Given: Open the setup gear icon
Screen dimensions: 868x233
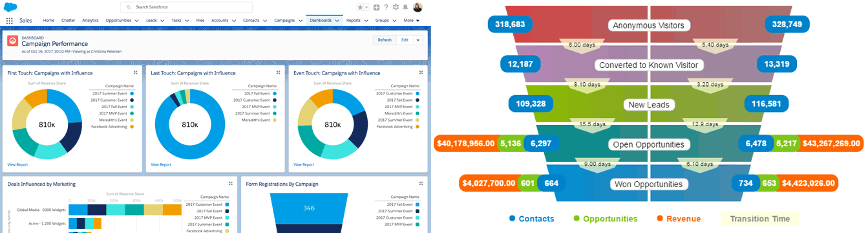Looking at the screenshot, I should click(396, 7).
